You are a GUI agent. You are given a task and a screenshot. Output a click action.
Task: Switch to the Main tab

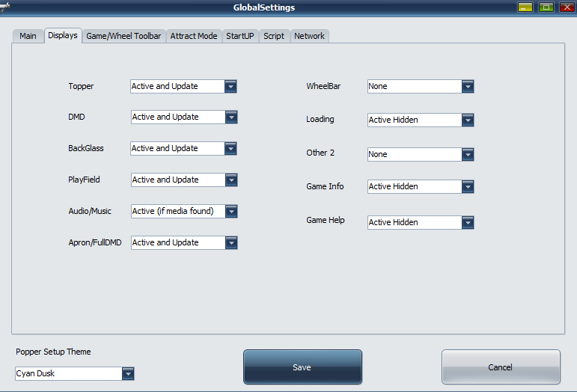pos(28,36)
